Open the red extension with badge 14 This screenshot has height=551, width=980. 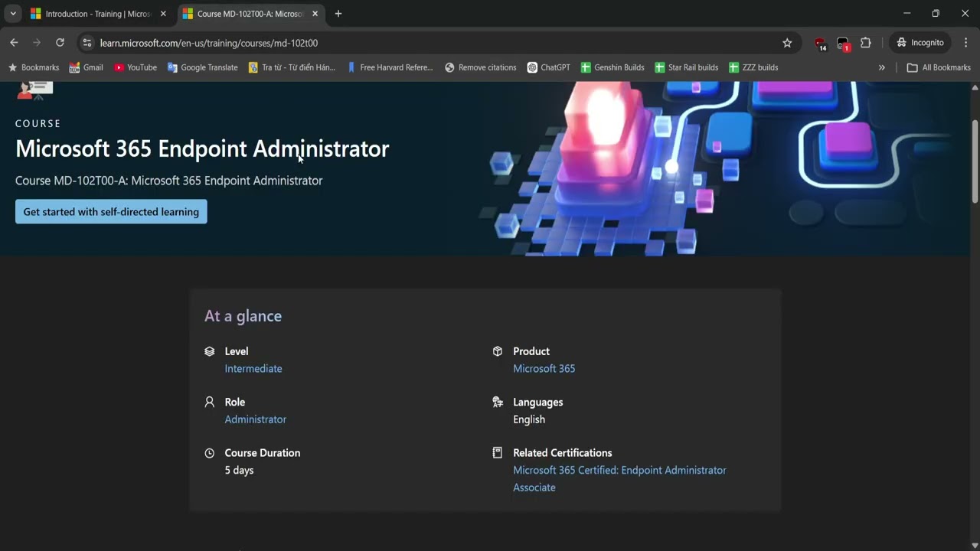coord(820,43)
